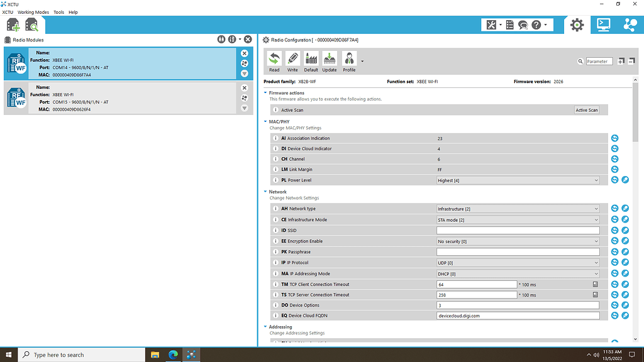This screenshot has width=644, height=362.
Task: Click the Discover radio modules icon
Action: click(x=31, y=25)
